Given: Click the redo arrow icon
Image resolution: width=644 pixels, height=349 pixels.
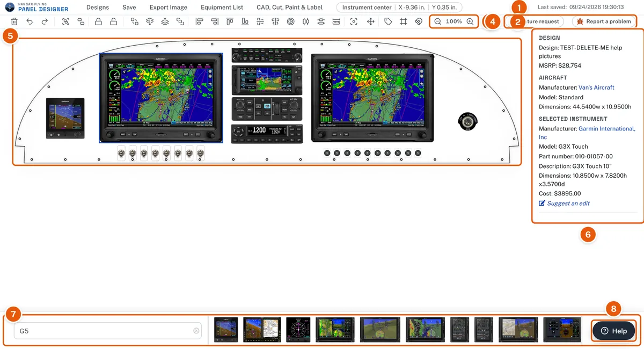Looking at the screenshot, I should (x=45, y=21).
